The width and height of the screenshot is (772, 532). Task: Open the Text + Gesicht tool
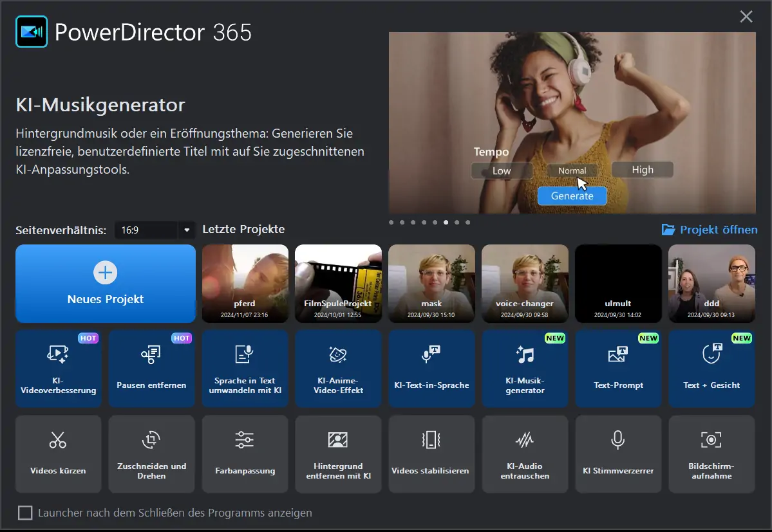(x=711, y=368)
